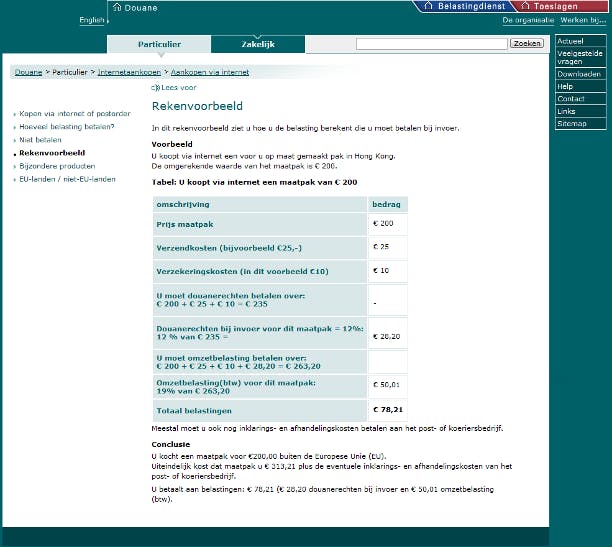Select Rekenvoorbeeld in the sidebar

point(52,153)
